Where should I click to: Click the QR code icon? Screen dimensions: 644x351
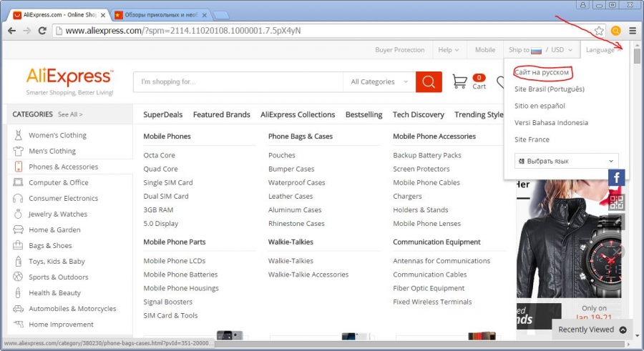pos(616,201)
